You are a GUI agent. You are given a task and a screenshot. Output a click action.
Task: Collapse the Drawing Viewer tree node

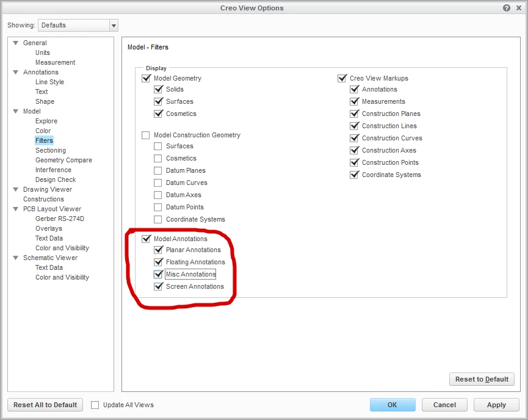coord(15,189)
